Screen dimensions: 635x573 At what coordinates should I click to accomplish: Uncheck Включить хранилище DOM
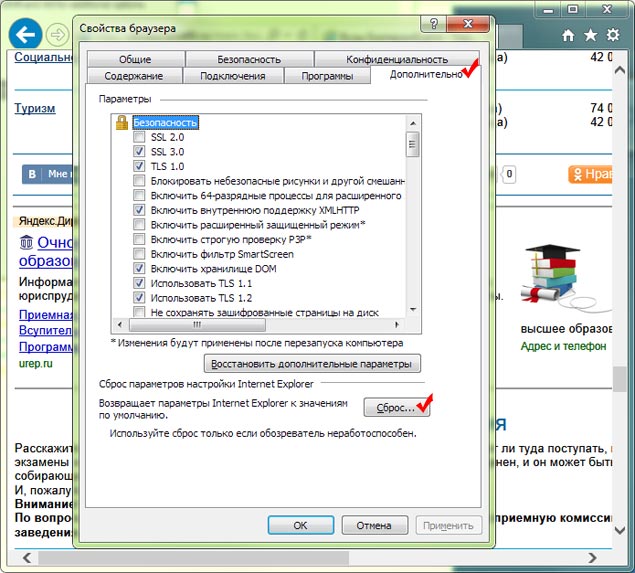(x=139, y=268)
